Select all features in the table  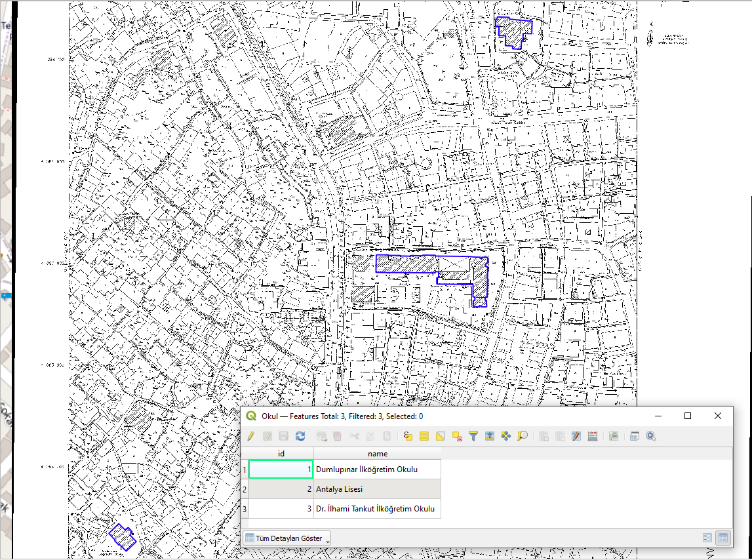click(424, 436)
